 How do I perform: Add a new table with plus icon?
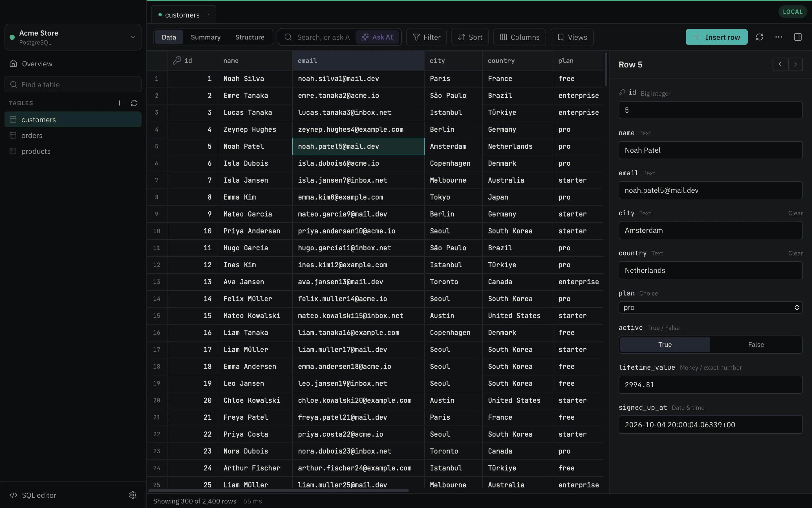pos(120,103)
